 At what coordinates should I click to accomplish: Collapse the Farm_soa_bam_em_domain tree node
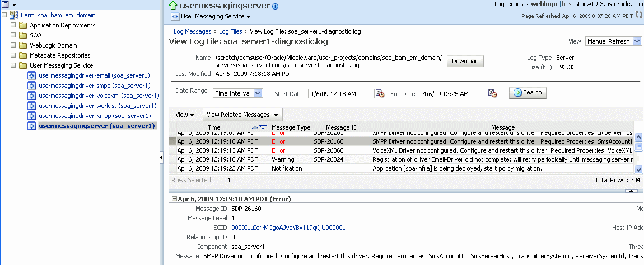point(4,15)
